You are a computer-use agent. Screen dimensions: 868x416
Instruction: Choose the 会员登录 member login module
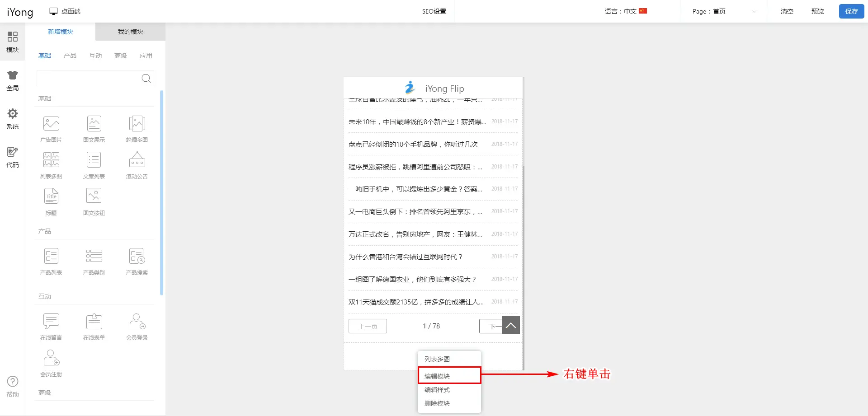pyautogui.click(x=137, y=322)
